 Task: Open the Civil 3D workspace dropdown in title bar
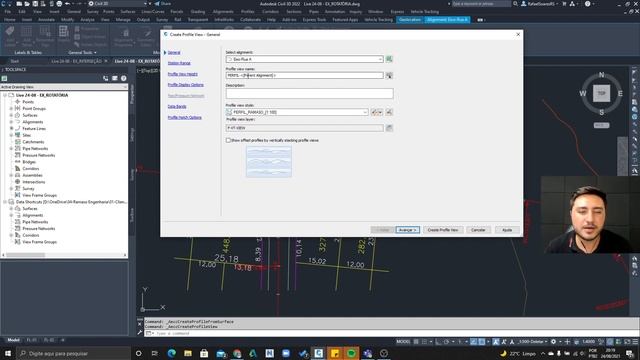[145, 4]
